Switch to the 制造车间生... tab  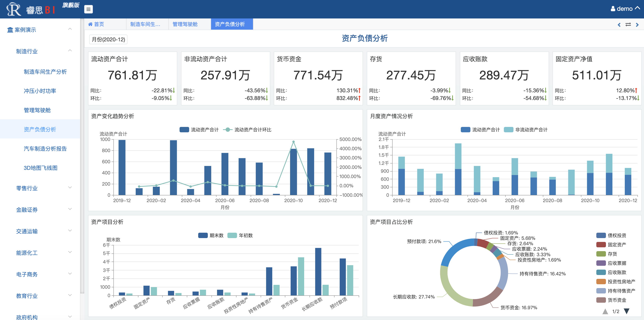pyautogui.click(x=147, y=24)
